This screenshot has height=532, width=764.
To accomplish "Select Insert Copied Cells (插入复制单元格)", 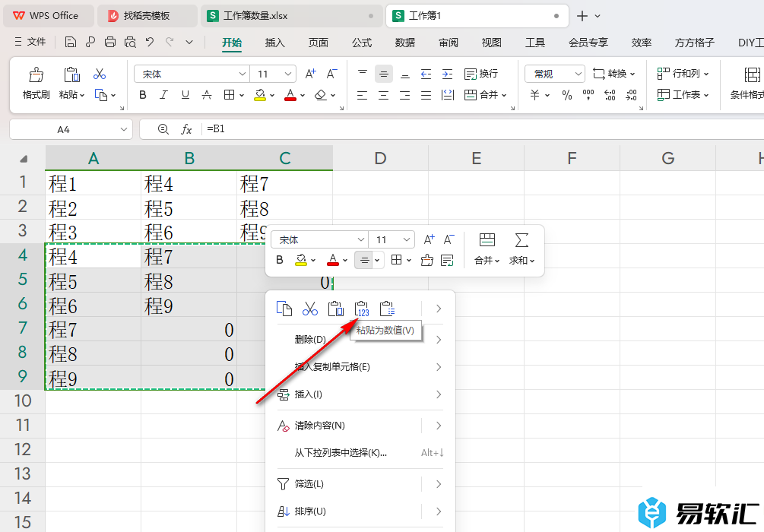I will click(x=360, y=367).
